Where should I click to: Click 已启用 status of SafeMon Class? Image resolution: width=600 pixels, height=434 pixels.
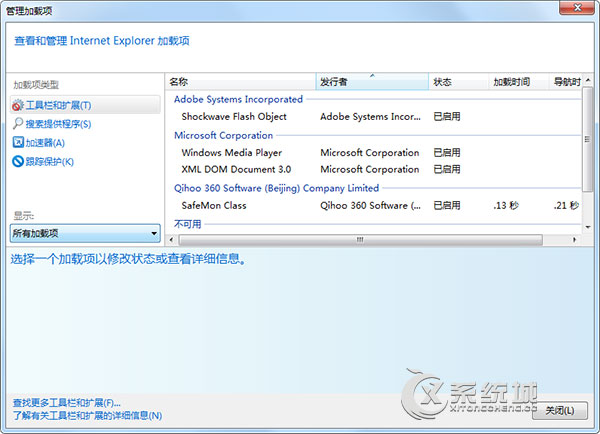(447, 206)
